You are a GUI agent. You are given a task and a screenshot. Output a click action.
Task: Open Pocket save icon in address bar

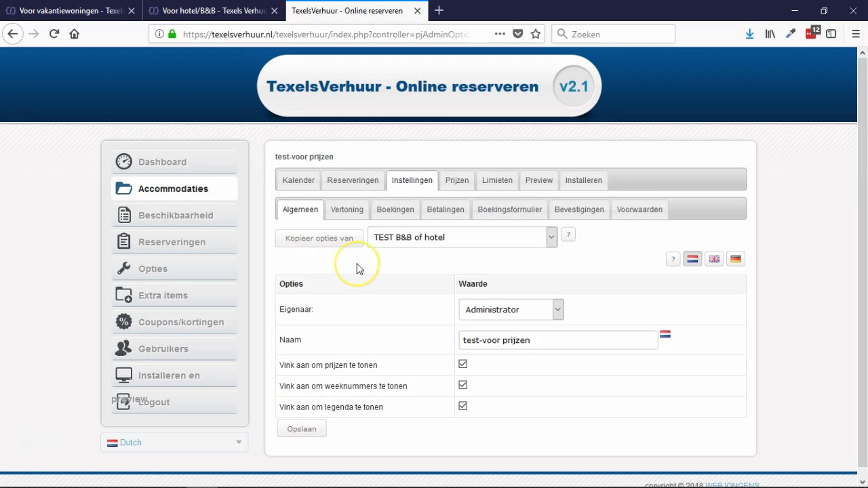pyautogui.click(x=518, y=34)
